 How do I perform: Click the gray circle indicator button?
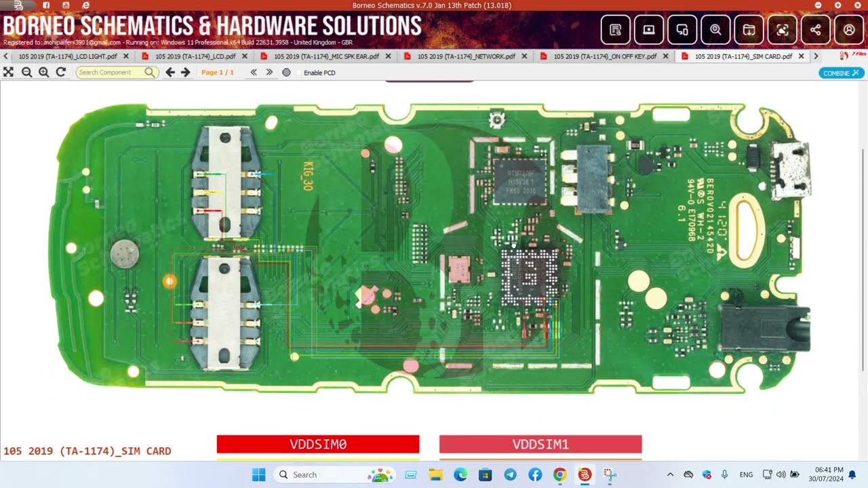286,73
